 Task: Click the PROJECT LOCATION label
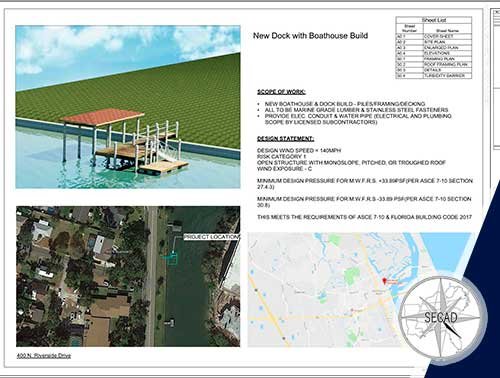point(211,237)
